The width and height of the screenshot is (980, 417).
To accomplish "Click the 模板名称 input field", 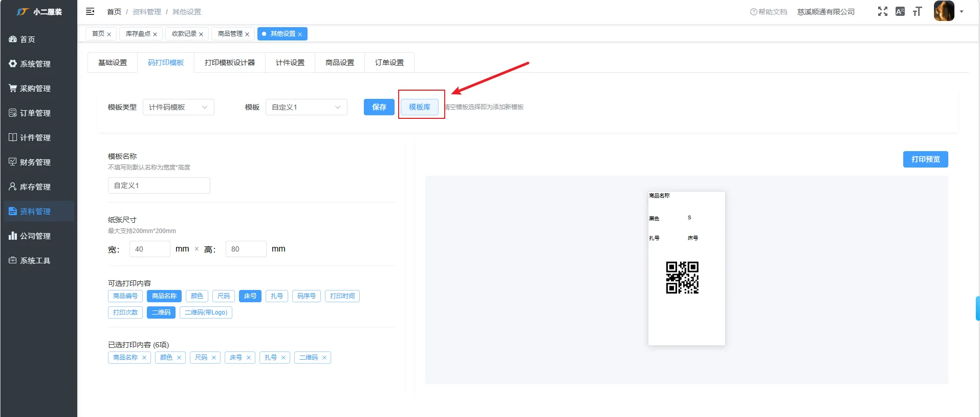I will tap(159, 185).
